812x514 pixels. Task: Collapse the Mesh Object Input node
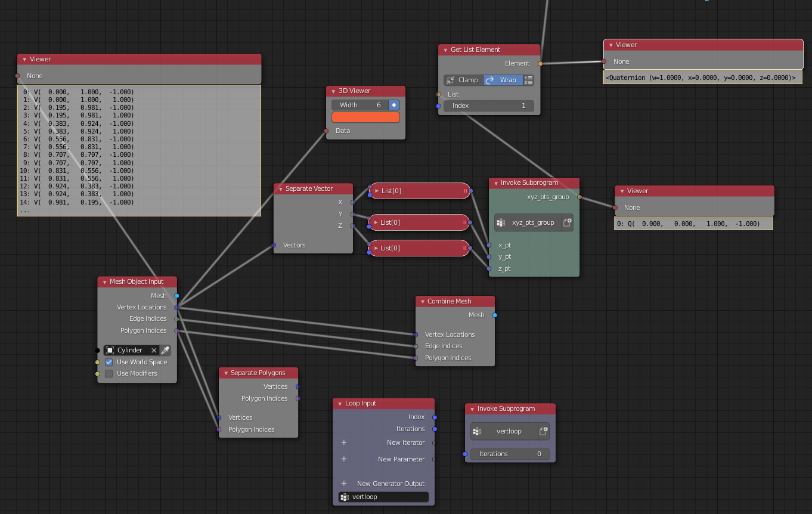(104, 282)
